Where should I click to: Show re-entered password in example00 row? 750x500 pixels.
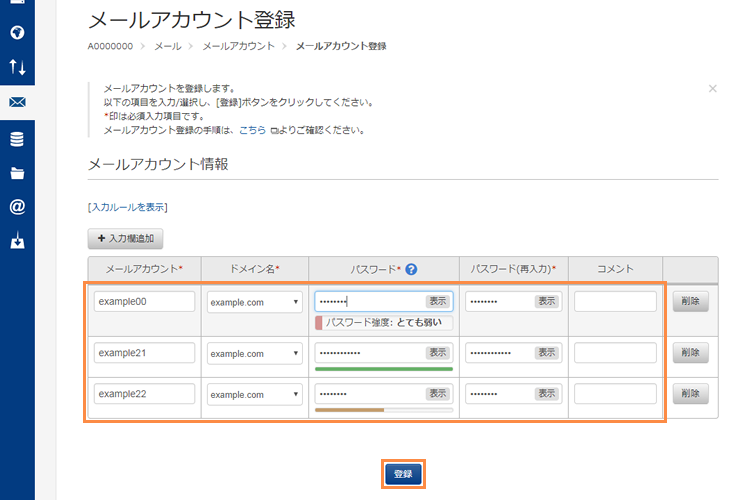click(547, 301)
